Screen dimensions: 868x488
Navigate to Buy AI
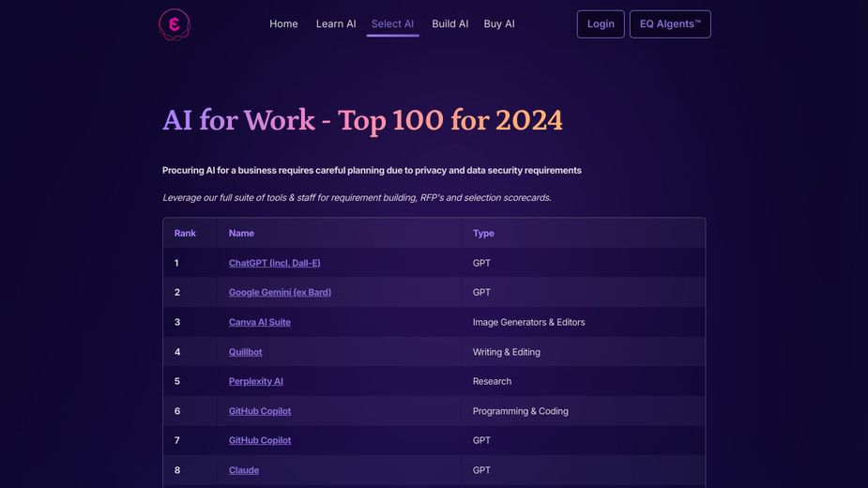[x=499, y=24]
